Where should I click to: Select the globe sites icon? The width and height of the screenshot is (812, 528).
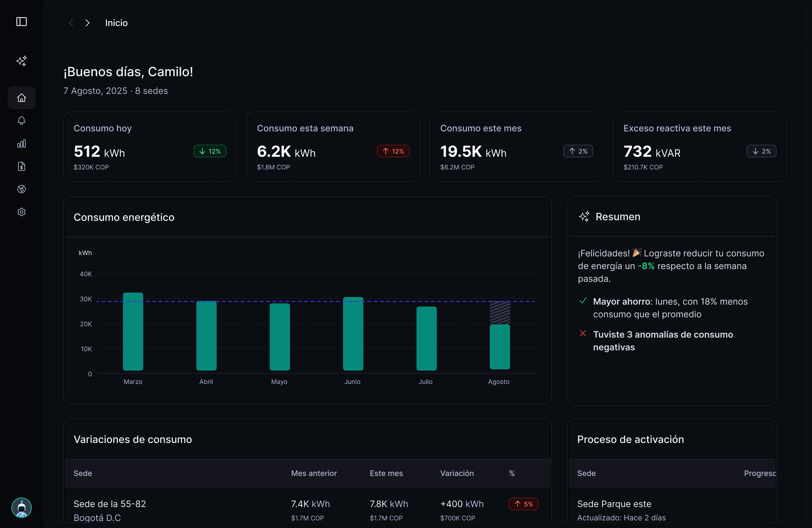[x=22, y=189]
